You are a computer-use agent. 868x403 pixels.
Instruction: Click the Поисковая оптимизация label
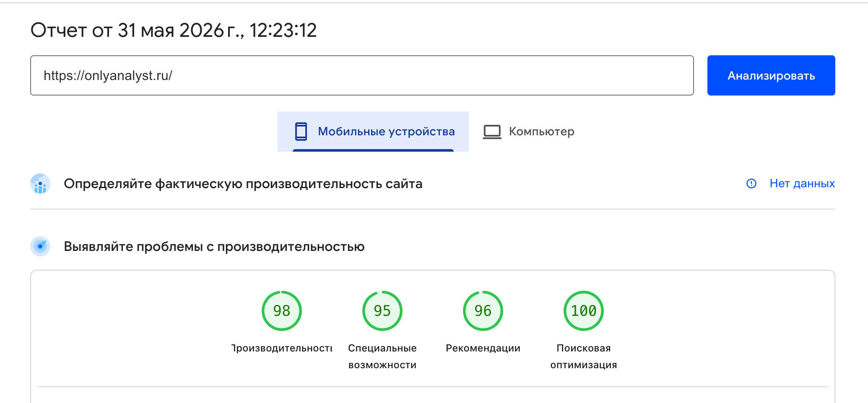pyautogui.click(x=584, y=356)
